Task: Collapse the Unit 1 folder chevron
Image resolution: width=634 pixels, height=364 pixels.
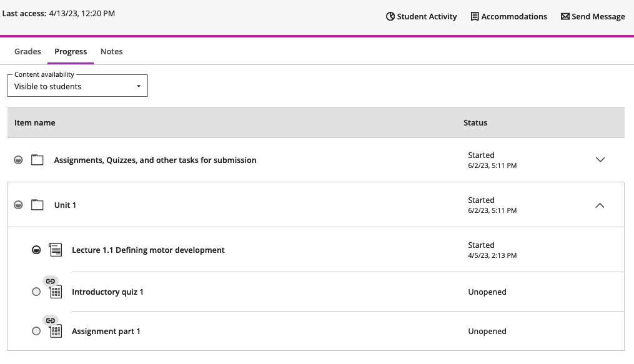Action: click(600, 205)
